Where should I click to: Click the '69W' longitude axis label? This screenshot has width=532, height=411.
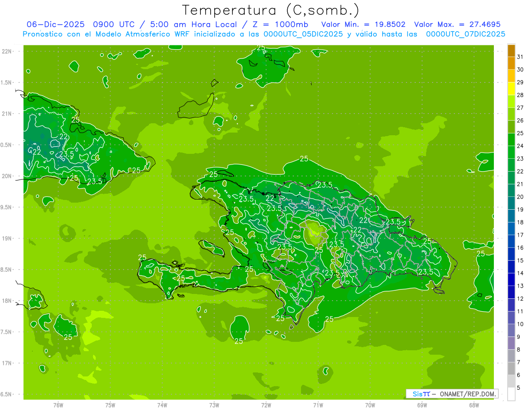(422, 405)
